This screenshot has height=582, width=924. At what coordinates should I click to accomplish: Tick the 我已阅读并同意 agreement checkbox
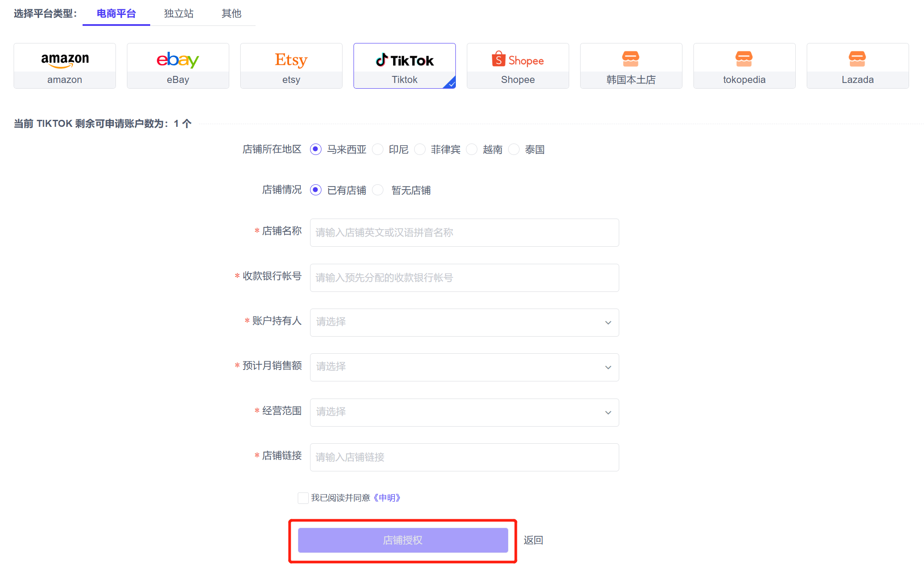303,498
